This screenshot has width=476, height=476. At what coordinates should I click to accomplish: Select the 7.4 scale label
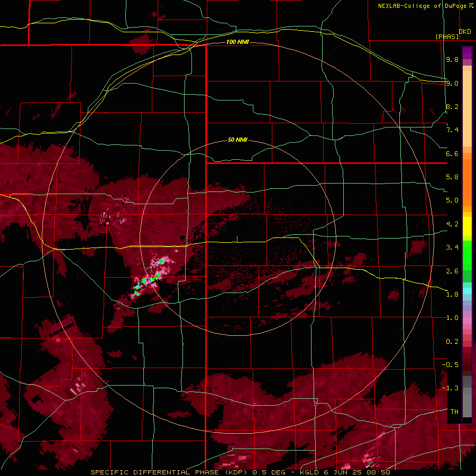452,130
